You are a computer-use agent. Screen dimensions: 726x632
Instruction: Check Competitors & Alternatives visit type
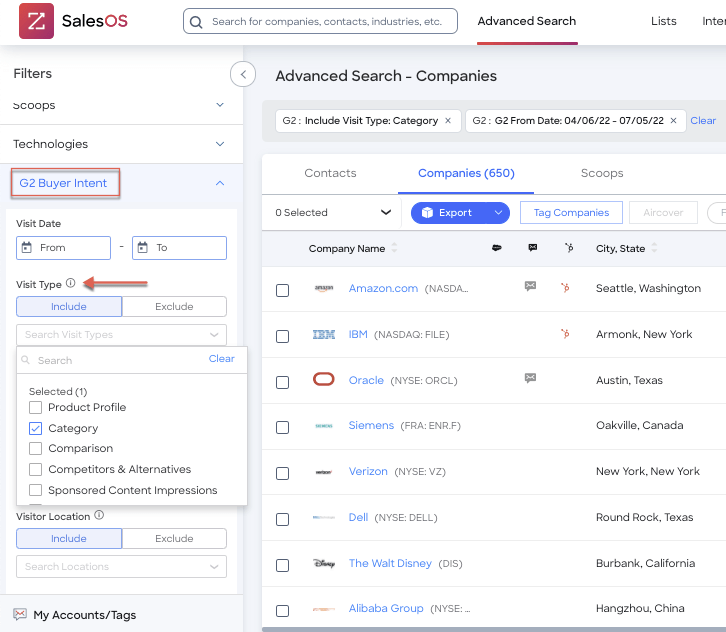tap(35, 469)
